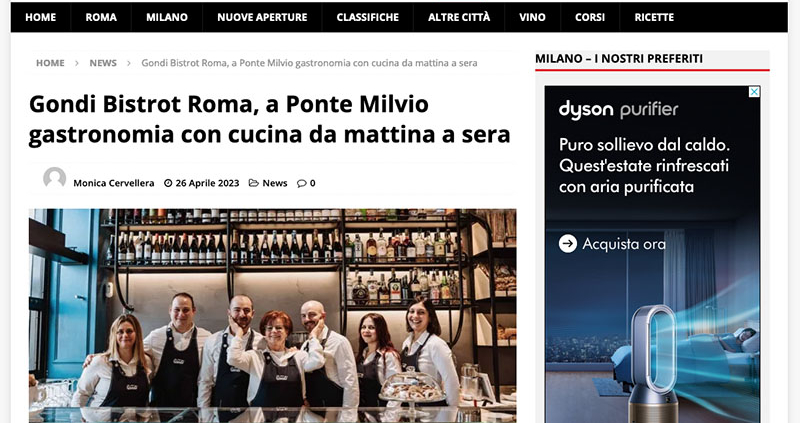The width and height of the screenshot is (800, 423).
Task: Click breadcrumb chevron after NEWS
Action: tap(129, 63)
